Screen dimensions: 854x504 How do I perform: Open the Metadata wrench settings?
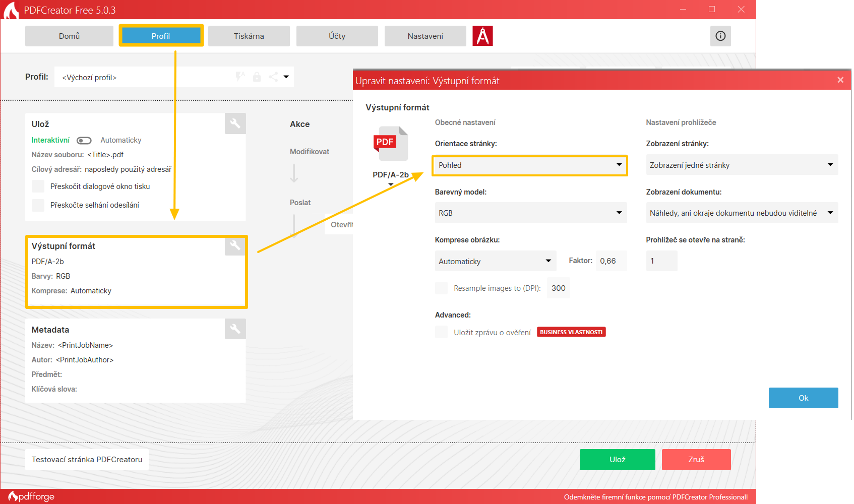[235, 329]
